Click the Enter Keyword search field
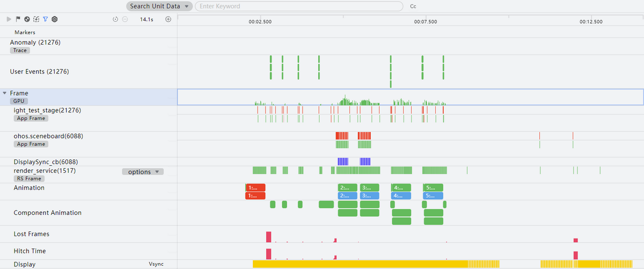The width and height of the screenshot is (644, 269). (x=298, y=6)
